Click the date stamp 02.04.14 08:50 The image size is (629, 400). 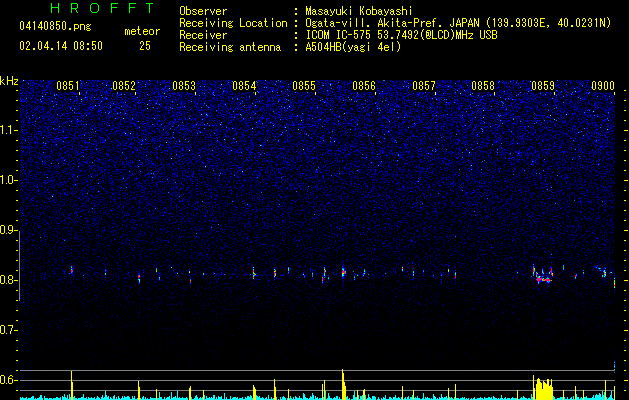click(61, 46)
